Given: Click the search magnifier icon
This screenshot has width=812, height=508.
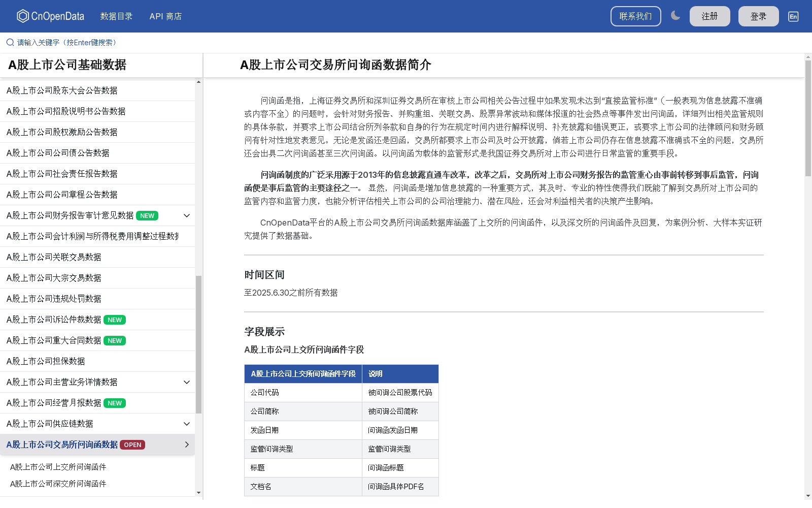Looking at the screenshot, I should tap(10, 42).
